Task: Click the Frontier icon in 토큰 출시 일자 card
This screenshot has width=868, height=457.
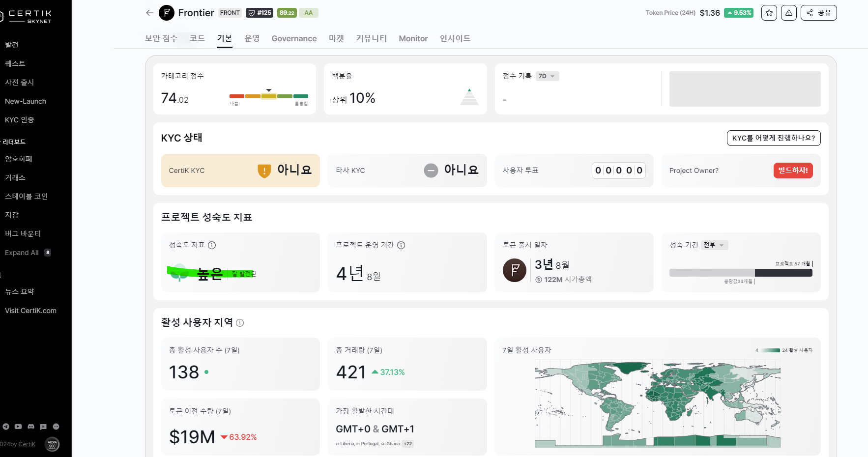Action: pyautogui.click(x=515, y=270)
